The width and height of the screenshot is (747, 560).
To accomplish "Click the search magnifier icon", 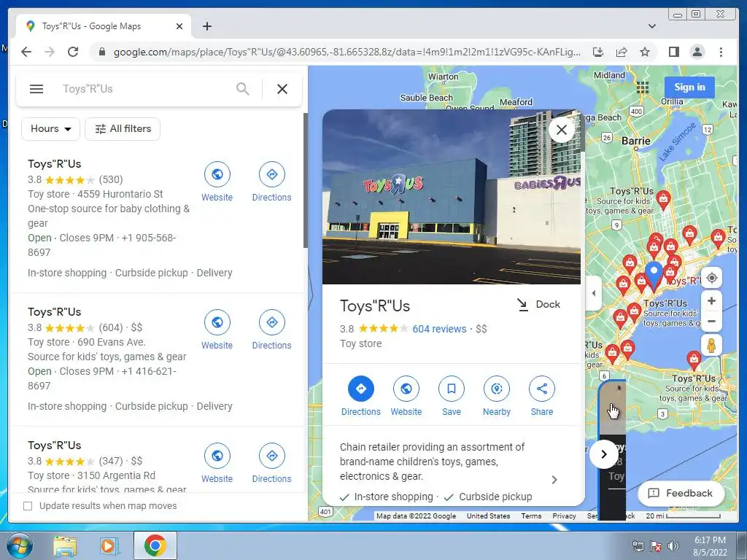I will [x=243, y=89].
